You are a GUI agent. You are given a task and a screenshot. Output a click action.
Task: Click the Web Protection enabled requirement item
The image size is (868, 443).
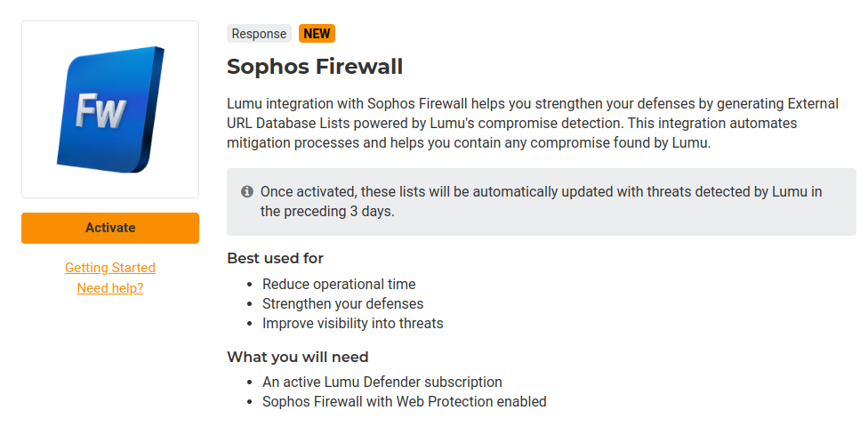[404, 402]
